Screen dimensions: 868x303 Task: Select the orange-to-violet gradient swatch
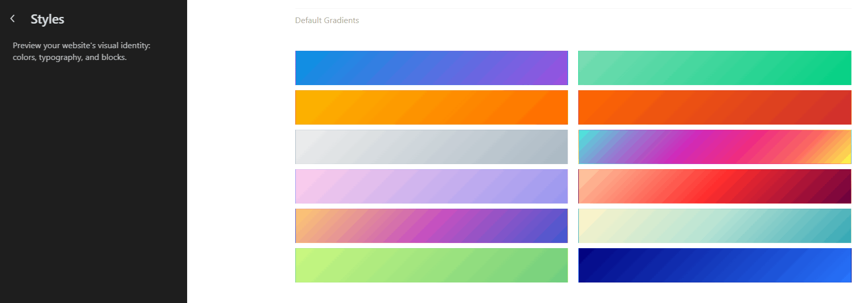click(x=431, y=226)
